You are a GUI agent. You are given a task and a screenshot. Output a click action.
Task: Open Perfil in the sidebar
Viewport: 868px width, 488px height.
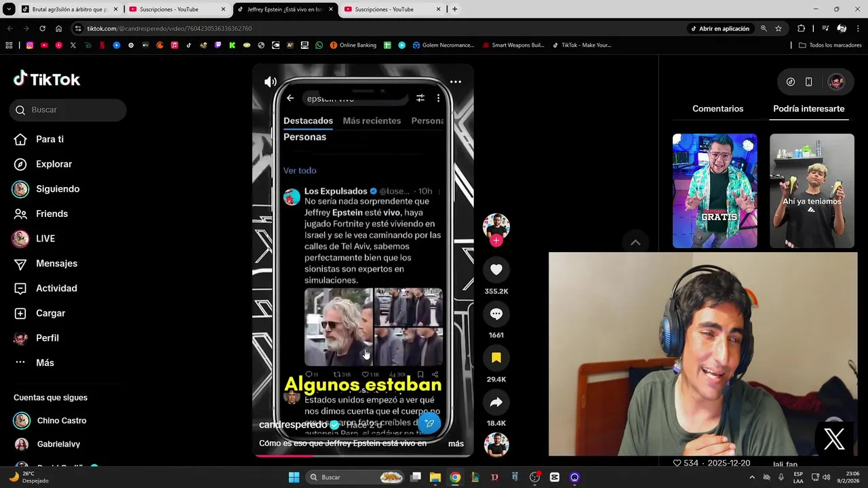coord(37,338)
